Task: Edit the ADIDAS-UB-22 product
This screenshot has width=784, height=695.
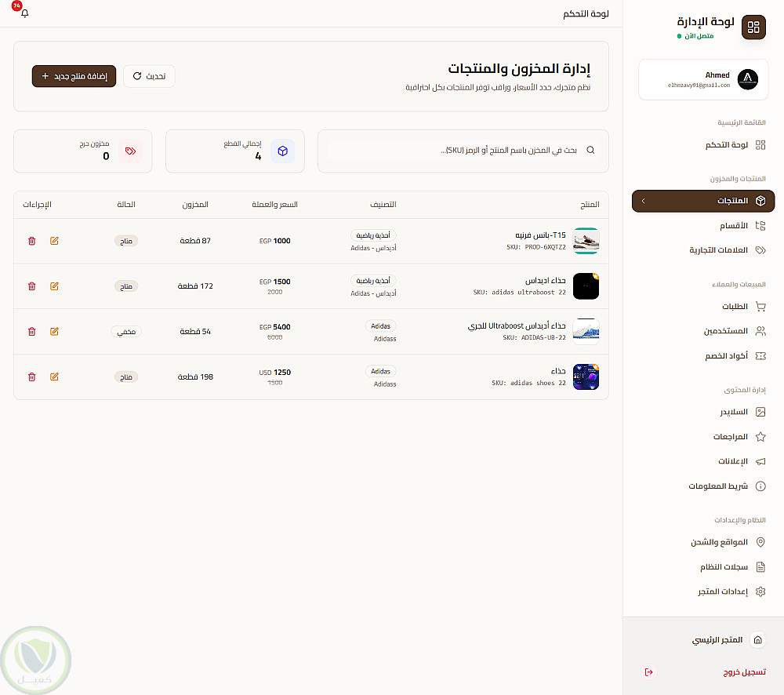Action: tap(55, 331)
